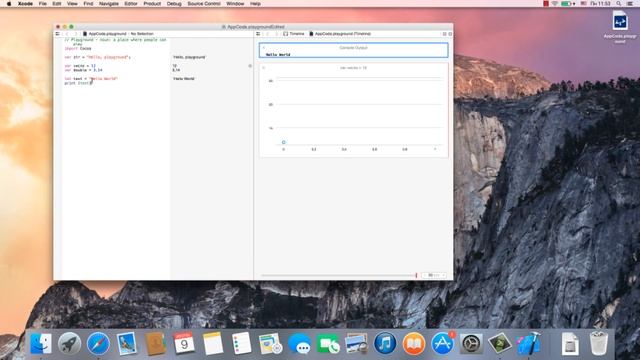The image size is (640, 360).
Task: Open the File menu
Action: tap(42, 4)
